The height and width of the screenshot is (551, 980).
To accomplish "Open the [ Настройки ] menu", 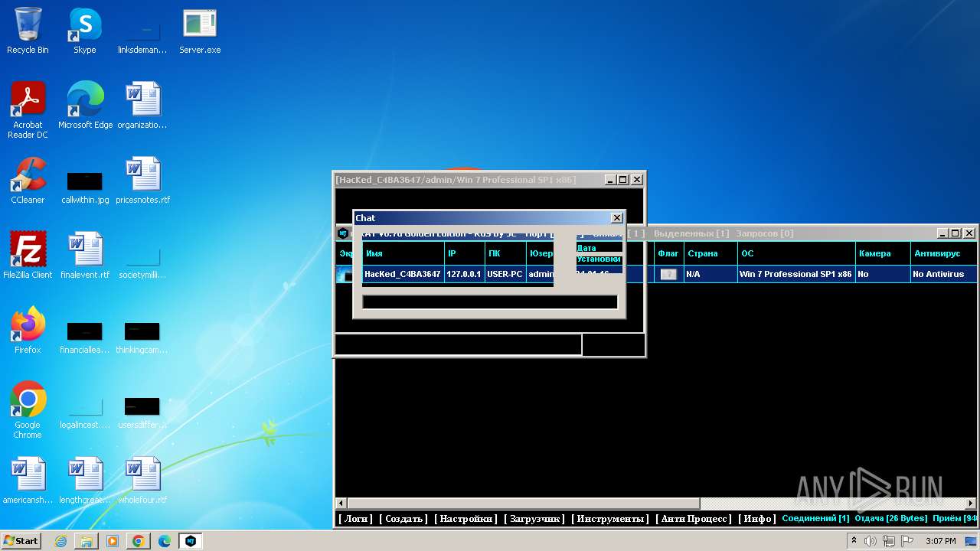I will 465,519.
